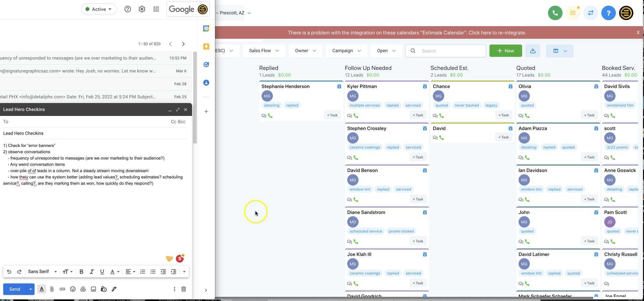Insert files using Google Drive
This screenshot has width=644, height=301.
tap(83, 289)
